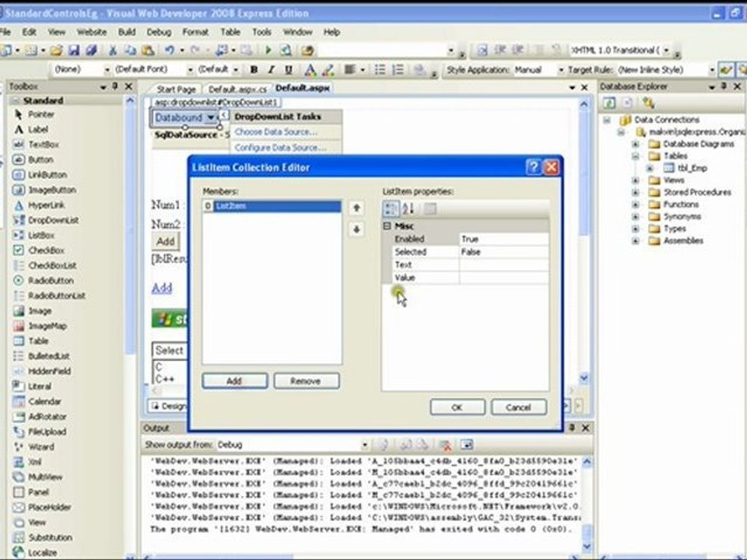Open the Debug menu
Image resolution: width=747 pixels, height=560 pixels.
(159, 32)
